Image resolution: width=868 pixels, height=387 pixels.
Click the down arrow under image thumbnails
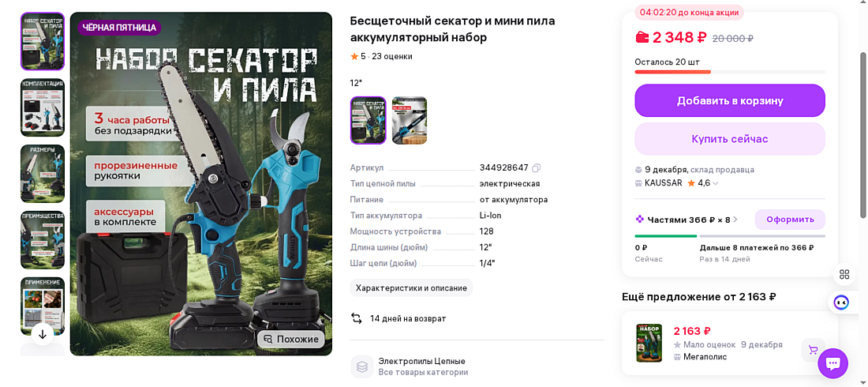pyautogui.click(x=43, y=334)
